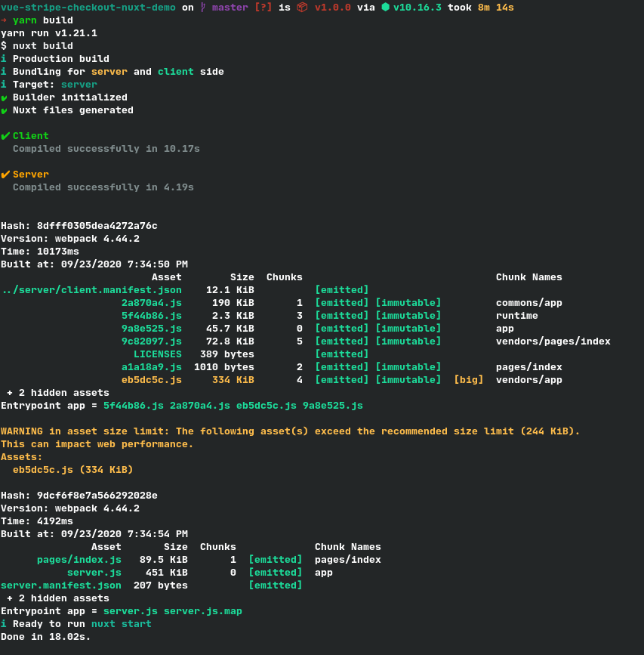Click asset name '5f44b86.js' in table

point(152,316)
